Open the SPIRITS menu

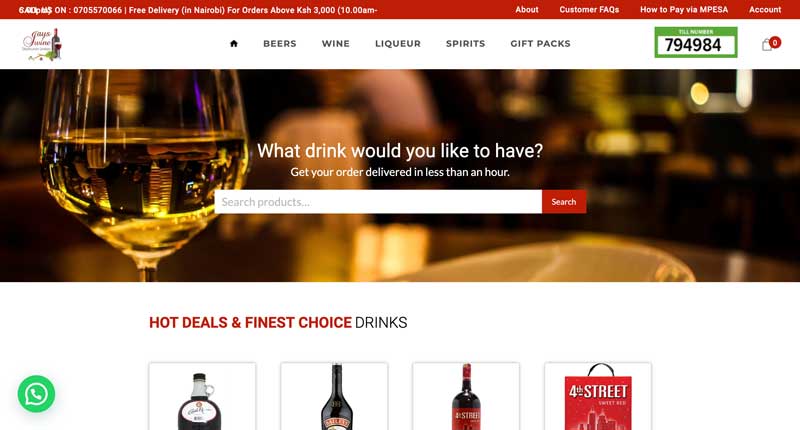465,44
